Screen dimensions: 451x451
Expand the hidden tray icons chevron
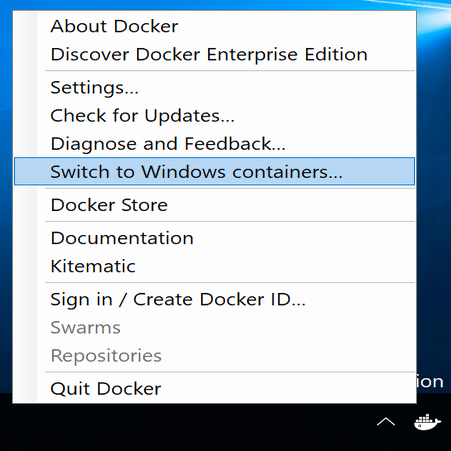coord(386,422)
